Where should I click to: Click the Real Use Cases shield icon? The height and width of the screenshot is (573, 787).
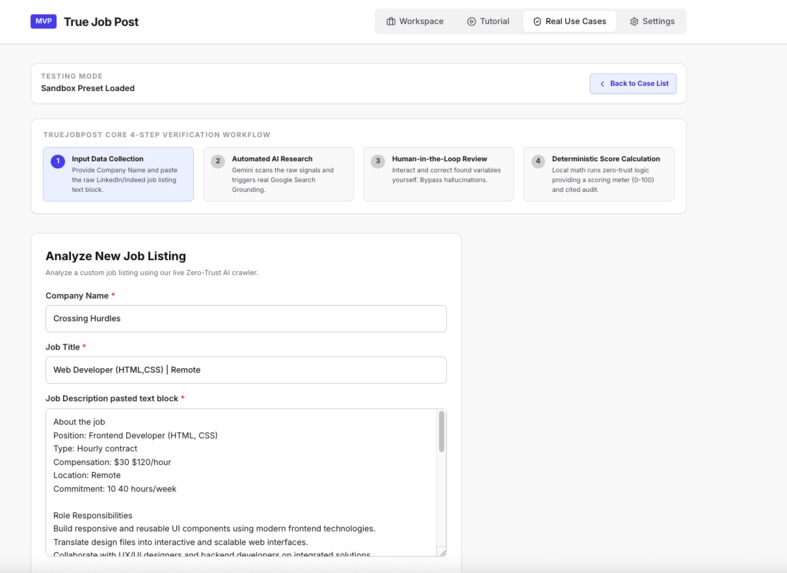pyautogui.click(x=537, y=22)
